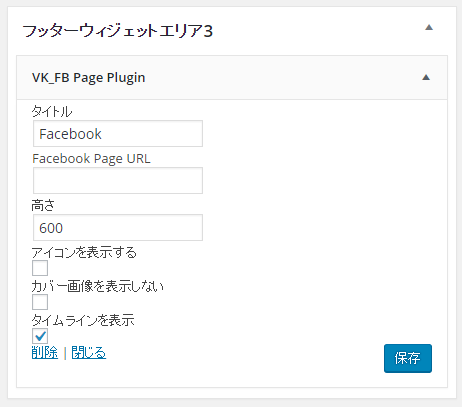Click the empty Facebook Page URL field
This screenshot has height=407, width=462.
click(118, 181)
